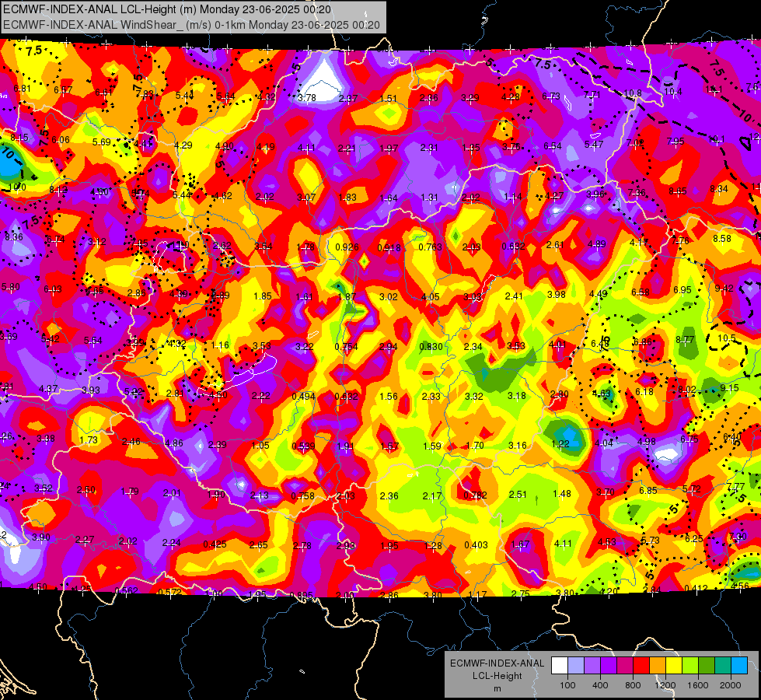
Task: Click the wind shear value 10.5
Action: [727, 338]
